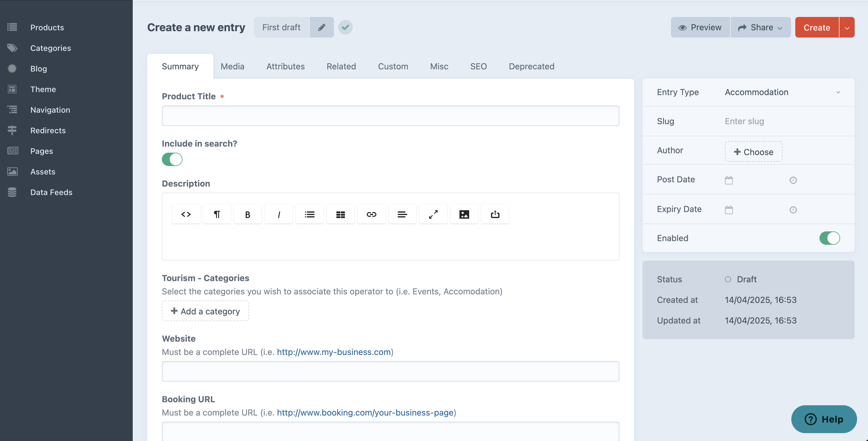Open the Products sidebar section

coord(47,27)
